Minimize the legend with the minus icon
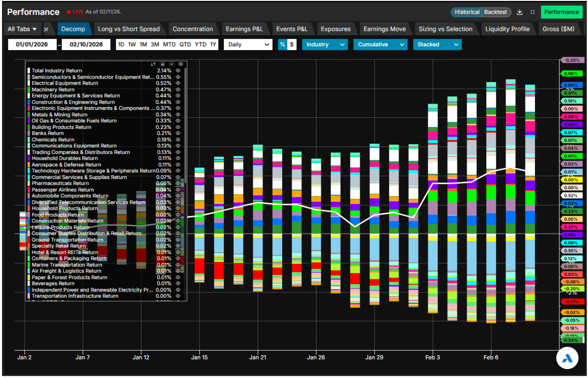This screenshot has height=378, width=588. (172, 64)
